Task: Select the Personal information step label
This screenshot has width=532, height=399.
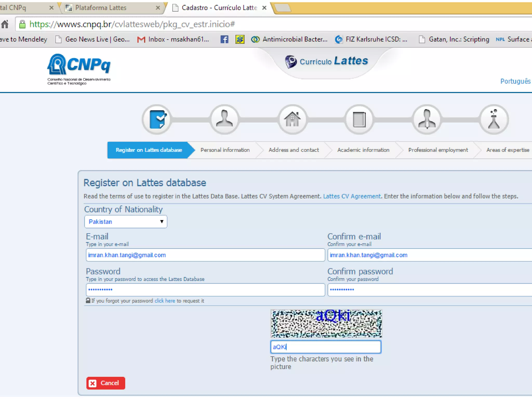Action: [x=225, y=150]
